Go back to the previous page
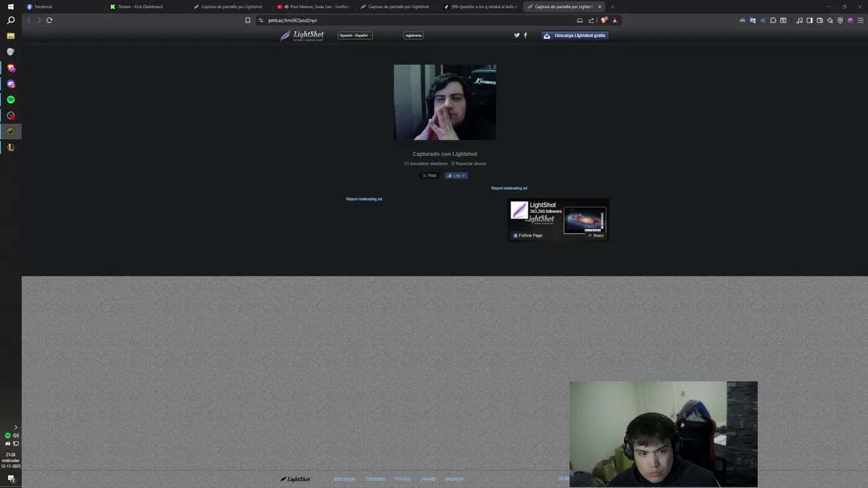The height and width of the screenshot is (488, 868). [29, 20]
